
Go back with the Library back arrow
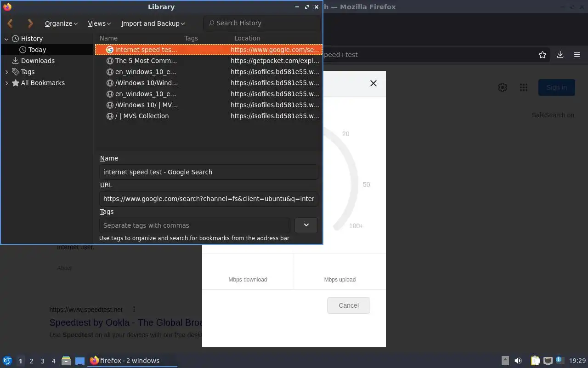click(10, 23)
